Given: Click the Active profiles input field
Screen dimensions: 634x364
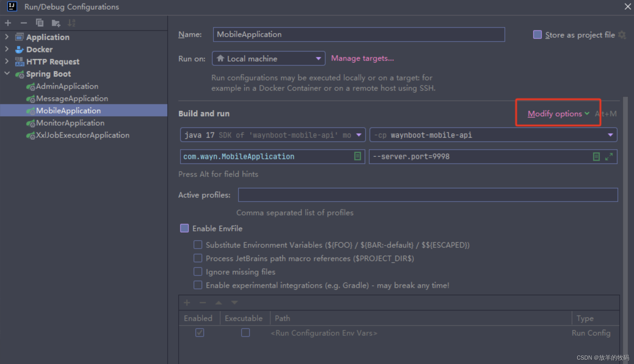Looking at the screenshot, I should click(x=428, y=195).
